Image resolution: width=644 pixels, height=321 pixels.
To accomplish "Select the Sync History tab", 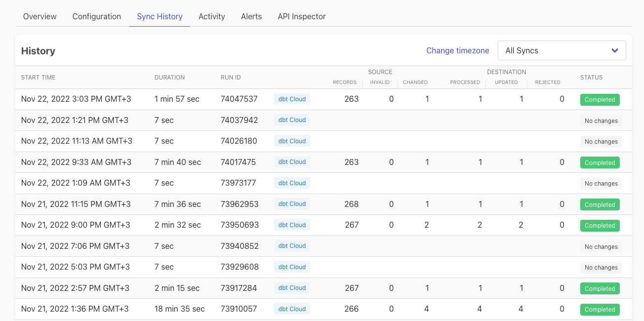I will 160,16.
